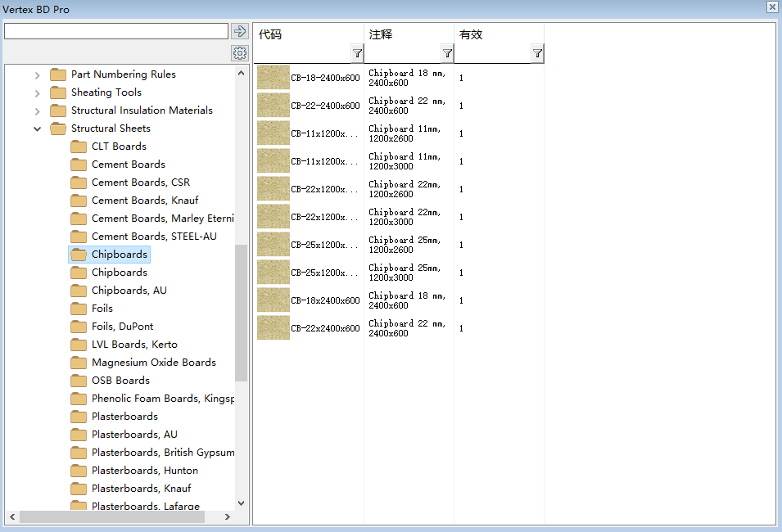Open filter for the 有效 column
This screenshot has height=532, width=782.
coord(537,53)
